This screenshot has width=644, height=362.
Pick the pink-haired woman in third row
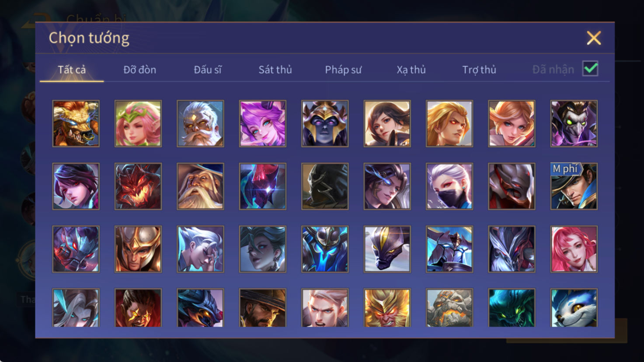pyautogui.click(x=574, y=249)
